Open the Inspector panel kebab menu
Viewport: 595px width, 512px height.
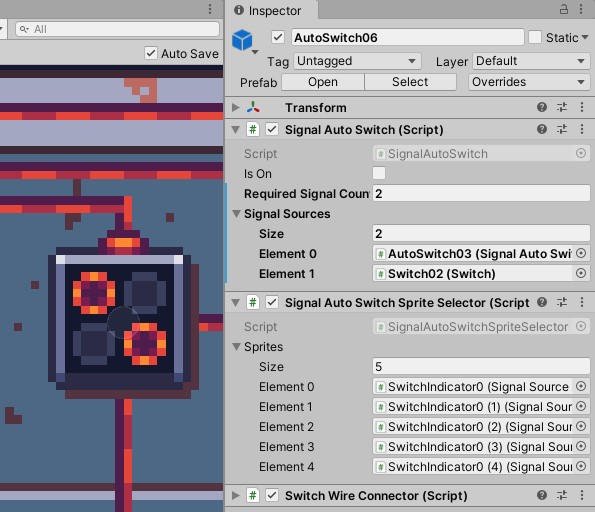(581, 9)
